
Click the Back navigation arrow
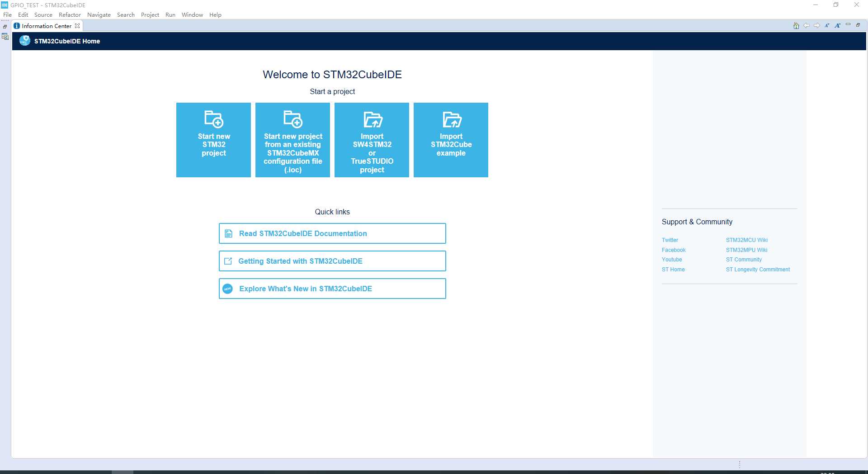pyautogui.click(x=807, y=26)
